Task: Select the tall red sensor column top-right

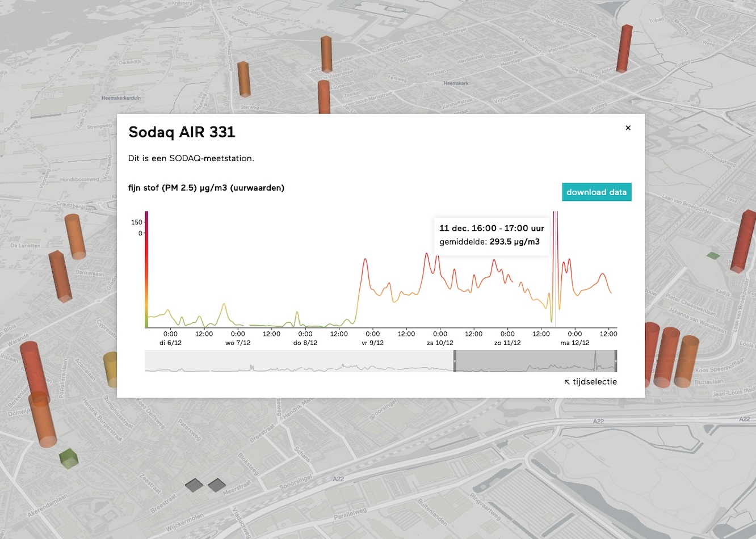Action: pos(624,49)
